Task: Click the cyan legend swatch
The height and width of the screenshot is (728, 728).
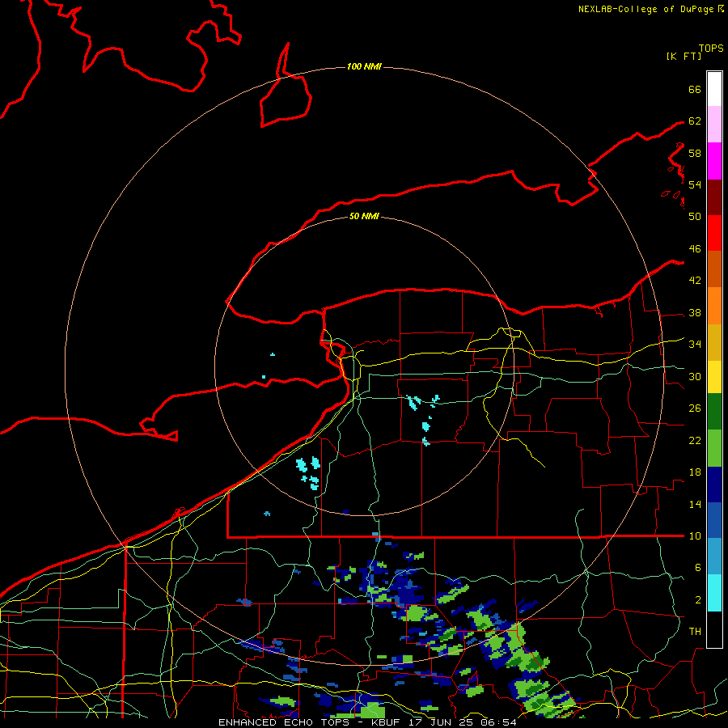Action: (x=714, y=593)
